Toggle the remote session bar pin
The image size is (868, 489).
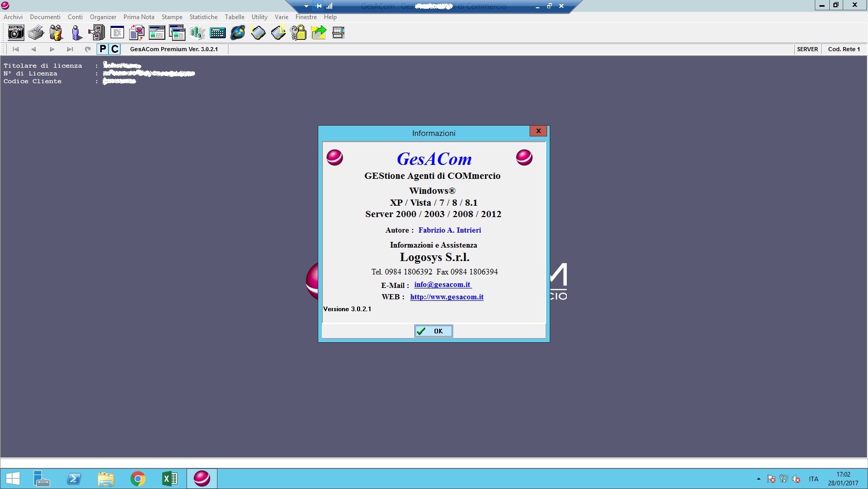[x=318, y=6]
